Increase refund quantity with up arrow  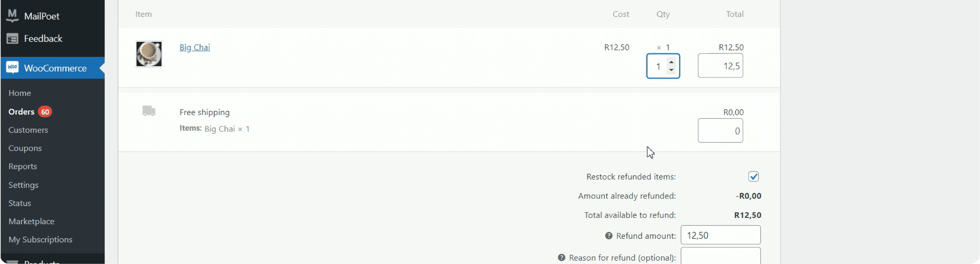pos(671,62)
